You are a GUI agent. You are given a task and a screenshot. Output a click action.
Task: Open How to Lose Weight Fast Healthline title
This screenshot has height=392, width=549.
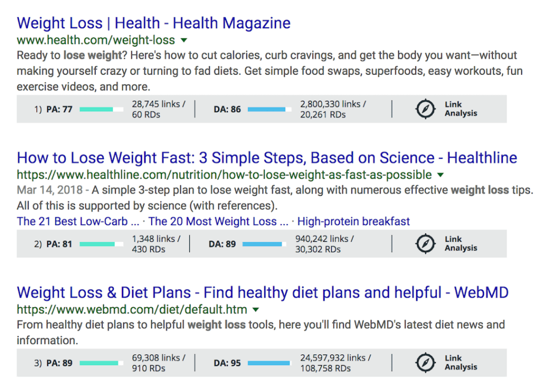coord(267,158)
